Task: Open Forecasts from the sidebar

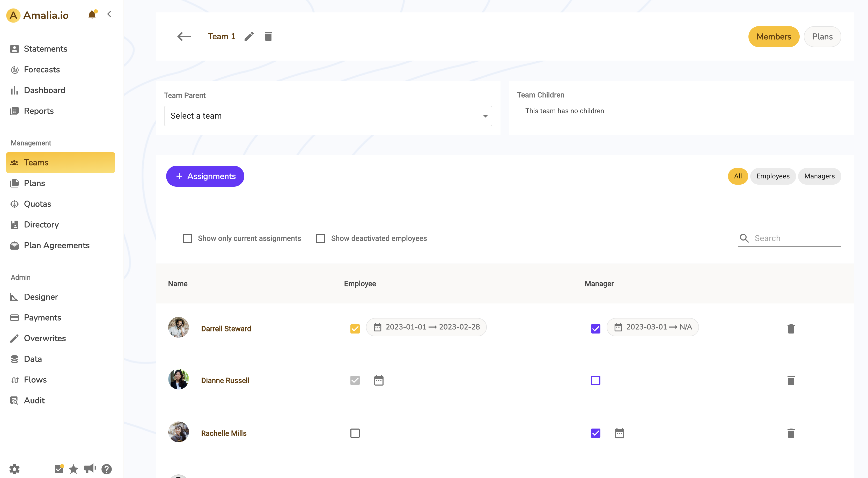Action: 60,69
